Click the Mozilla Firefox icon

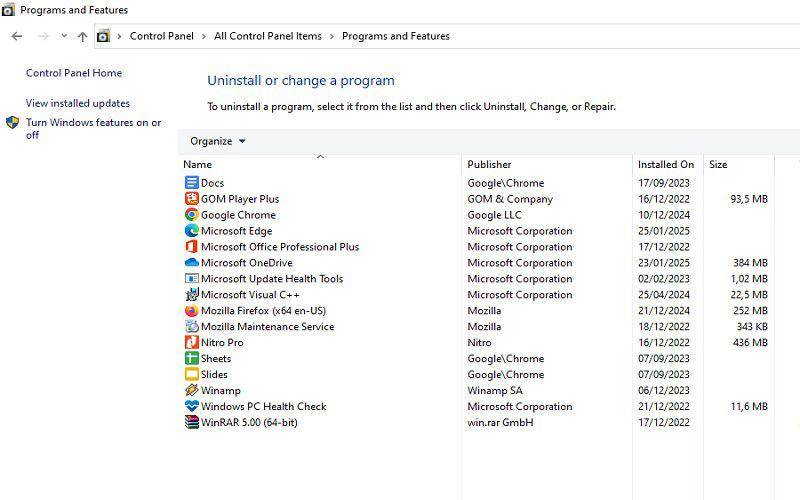(191, 310)
